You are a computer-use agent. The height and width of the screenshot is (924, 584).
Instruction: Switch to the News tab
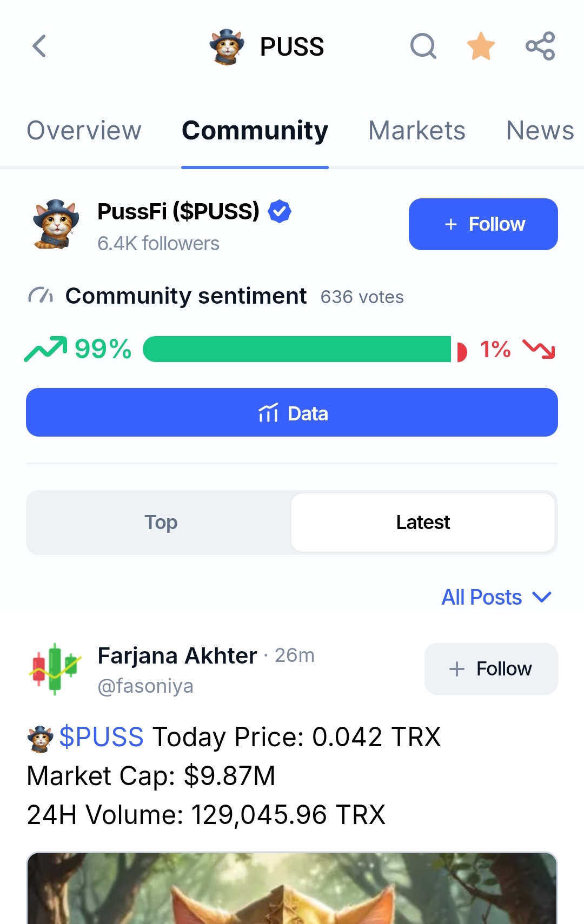pos(540,131)
